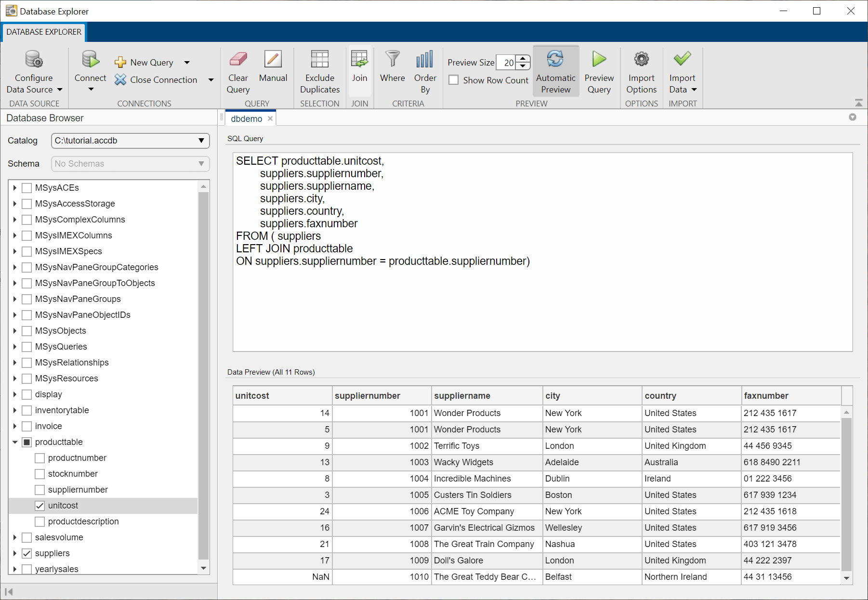This screenshot has width=868, height=600.
Task: Click the Configure Data Source icon
Action: point(34,60)
